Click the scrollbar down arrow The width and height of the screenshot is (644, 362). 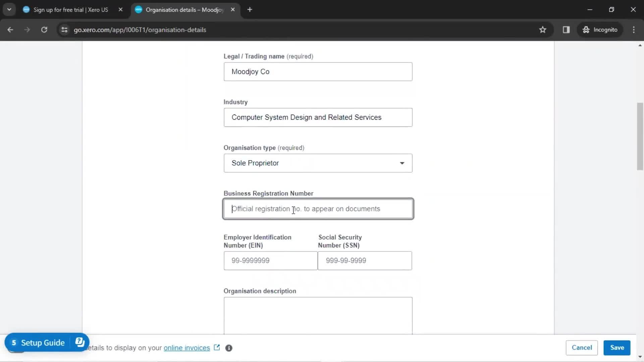pyautogui.click(x=640, y=357)
